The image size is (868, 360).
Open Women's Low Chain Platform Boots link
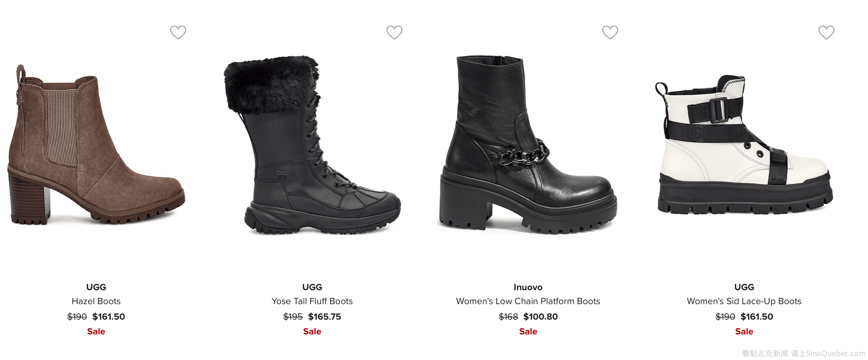[x=528, y=301]
